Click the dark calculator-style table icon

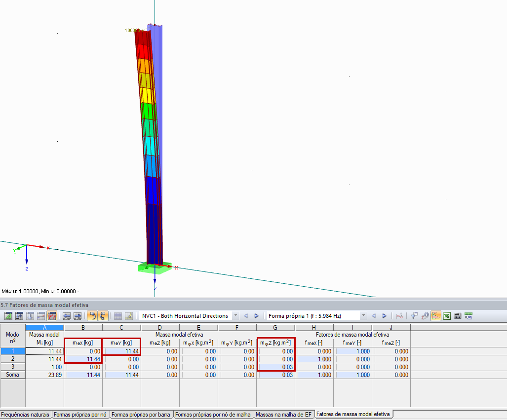[458, 316]
